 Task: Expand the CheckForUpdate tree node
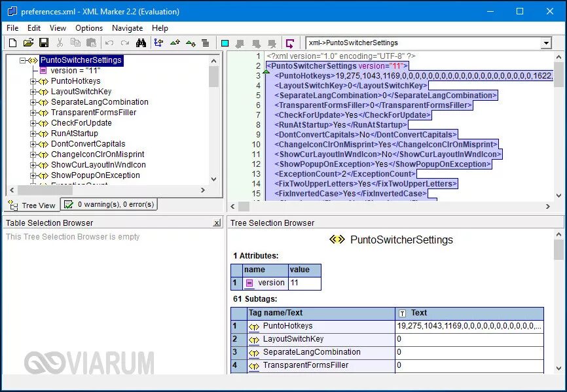point(33,124)
